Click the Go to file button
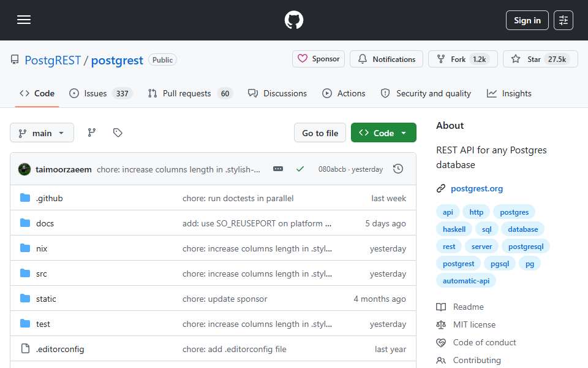The image size is (588, 368). point(320,133)
